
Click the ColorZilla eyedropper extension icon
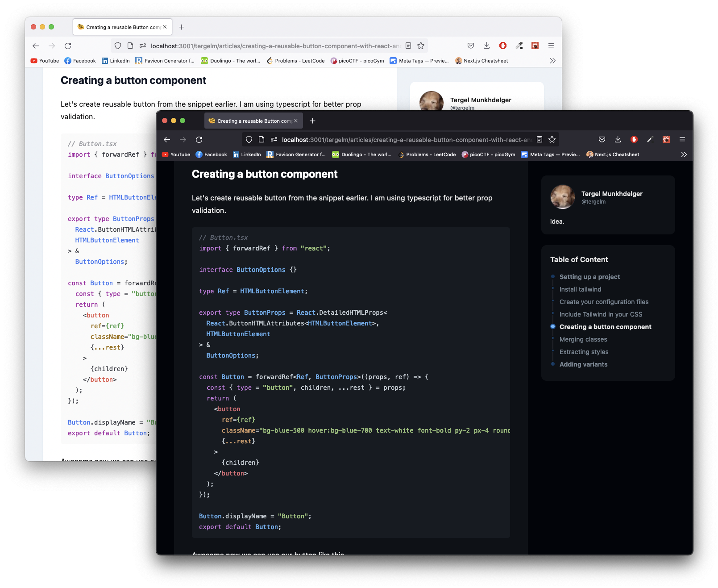click(x=650, y=139)
